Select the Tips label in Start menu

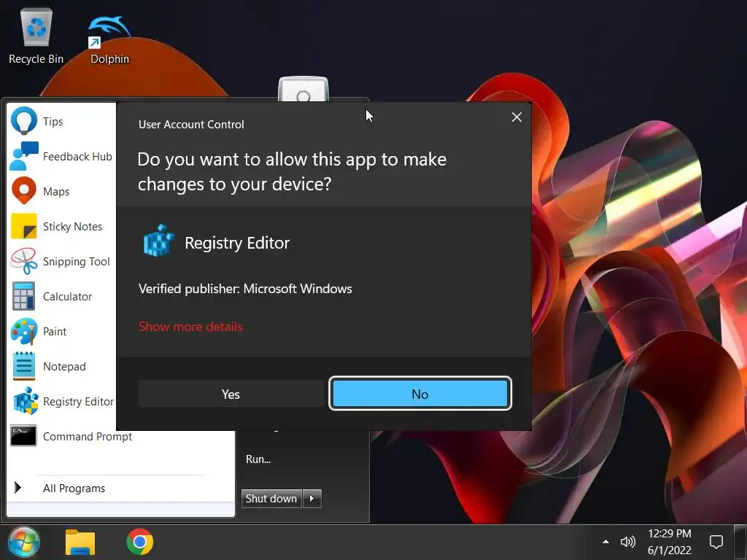coord(53,122)
